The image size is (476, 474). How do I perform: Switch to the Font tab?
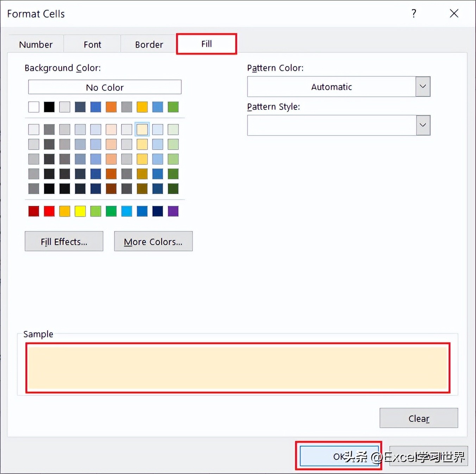pyautogui.click(x=92, y=44)
